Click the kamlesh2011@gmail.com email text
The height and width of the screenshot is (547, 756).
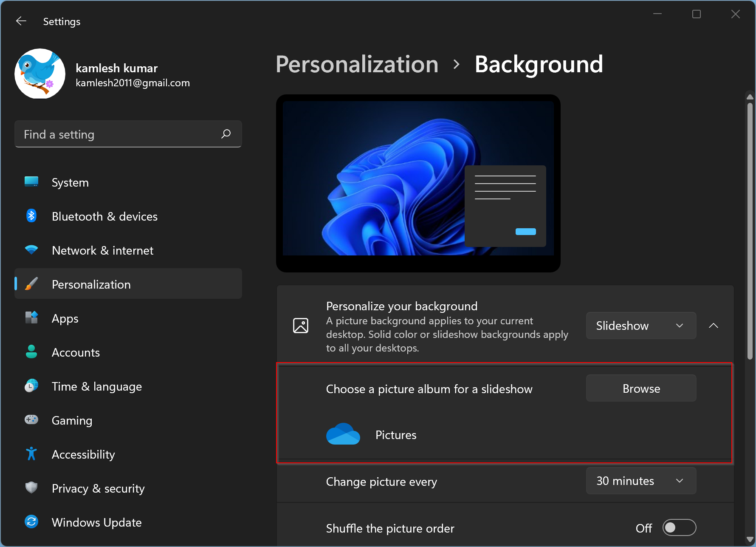(133, 83)
